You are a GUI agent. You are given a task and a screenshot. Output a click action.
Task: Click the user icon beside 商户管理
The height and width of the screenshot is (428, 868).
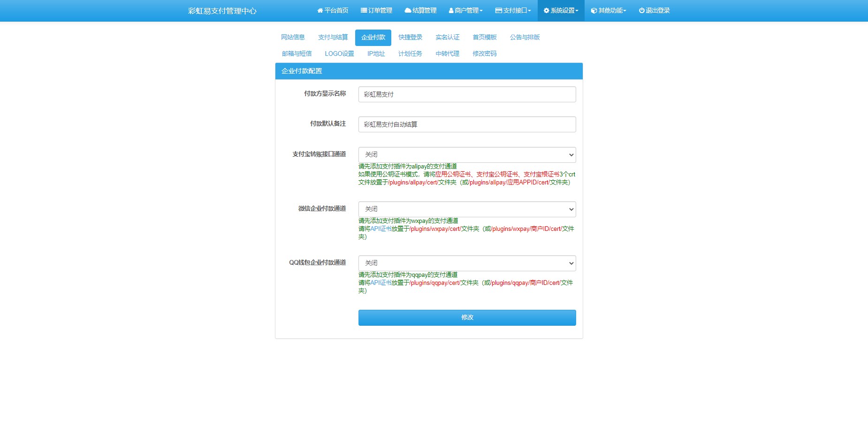[451, 10]
